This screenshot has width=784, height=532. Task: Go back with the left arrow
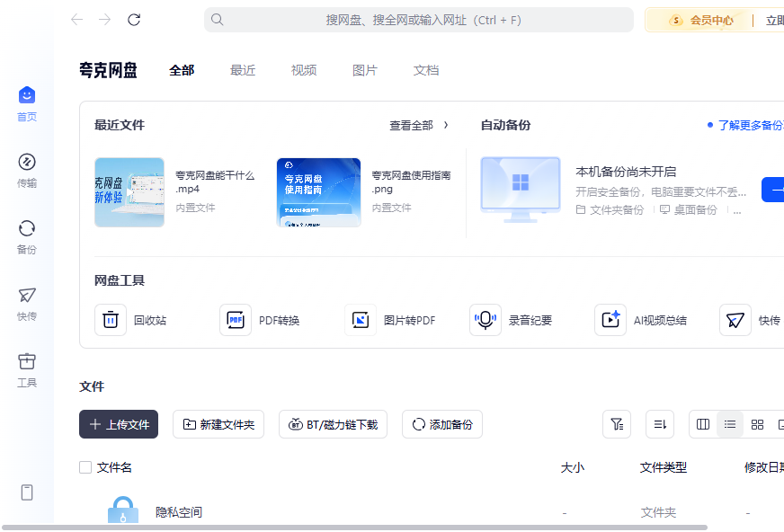pyautogui.click(x=76, y=20)
